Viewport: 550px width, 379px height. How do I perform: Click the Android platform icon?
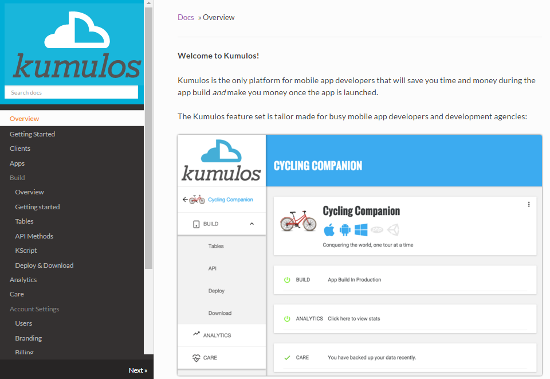pyautogui.click(x=345, y=230)
